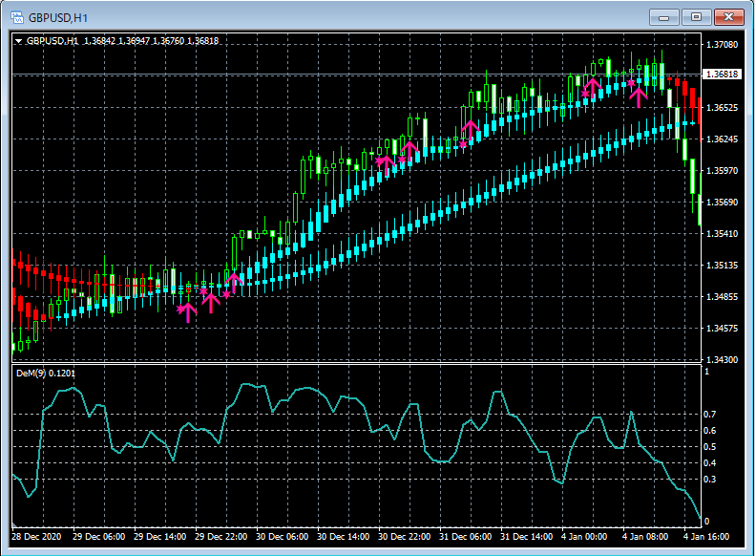
Task: Click the GBPUSD,H1 window title text
Action: click(58, 17)
